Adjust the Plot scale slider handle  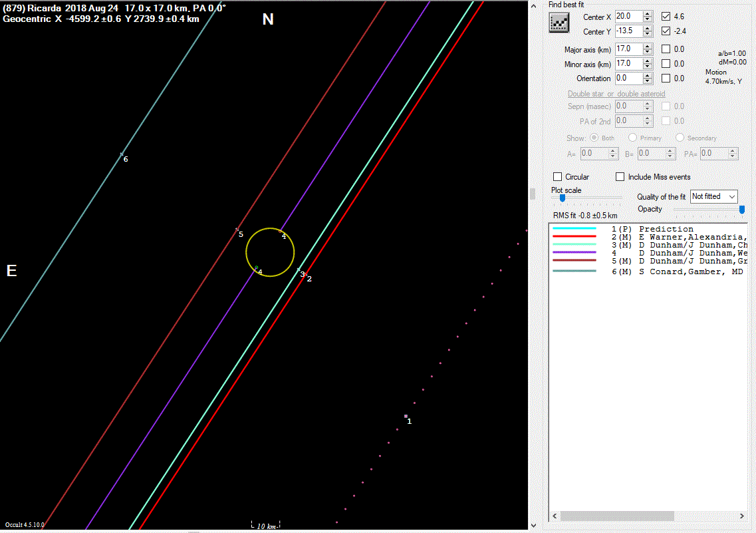point(562,198)
